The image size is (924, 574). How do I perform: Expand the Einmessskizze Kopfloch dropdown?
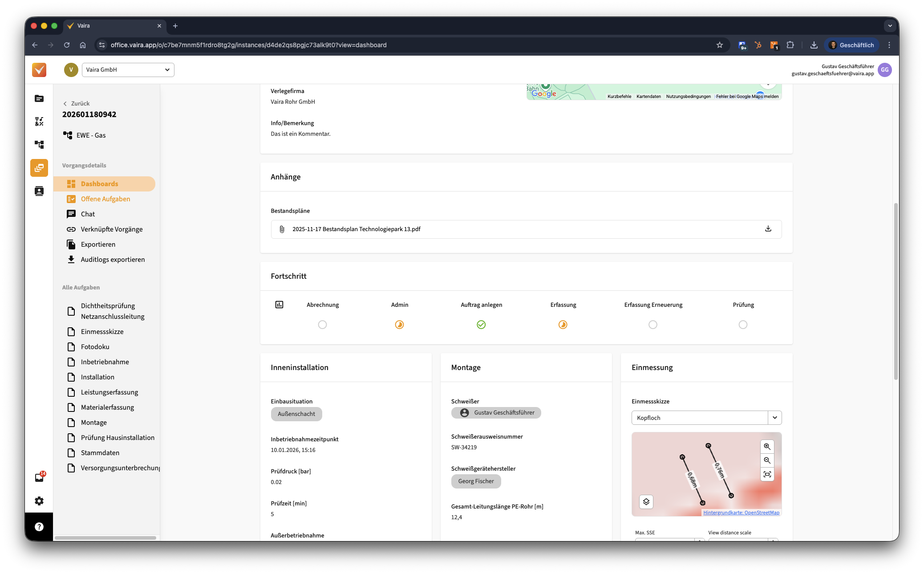(774, 418)
